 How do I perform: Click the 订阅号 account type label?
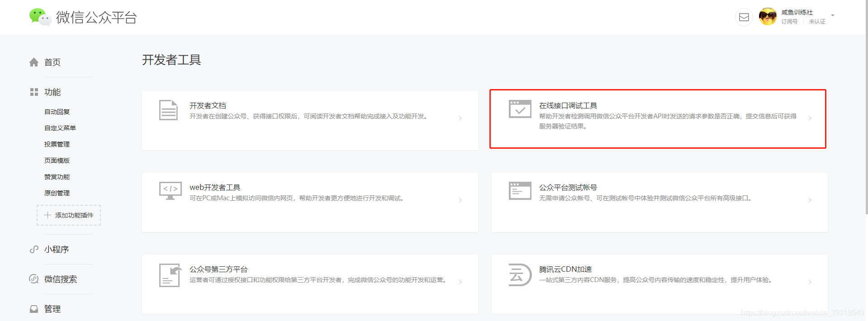coord(789,22)
